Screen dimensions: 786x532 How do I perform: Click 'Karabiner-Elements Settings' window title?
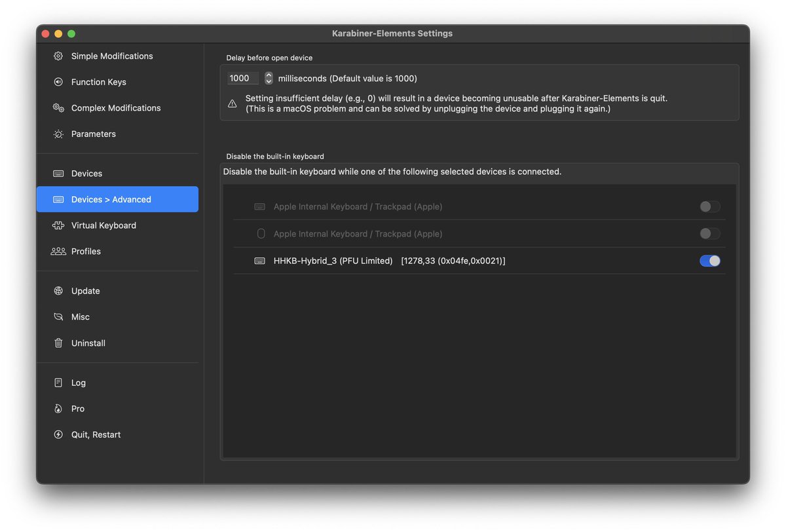(x=392, y=33)
